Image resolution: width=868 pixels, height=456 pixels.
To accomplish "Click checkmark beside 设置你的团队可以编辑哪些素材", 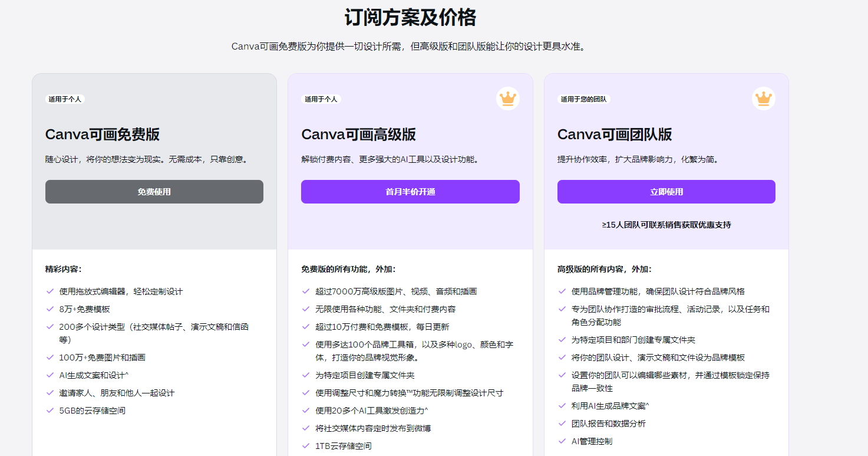I will pos(562,375).
